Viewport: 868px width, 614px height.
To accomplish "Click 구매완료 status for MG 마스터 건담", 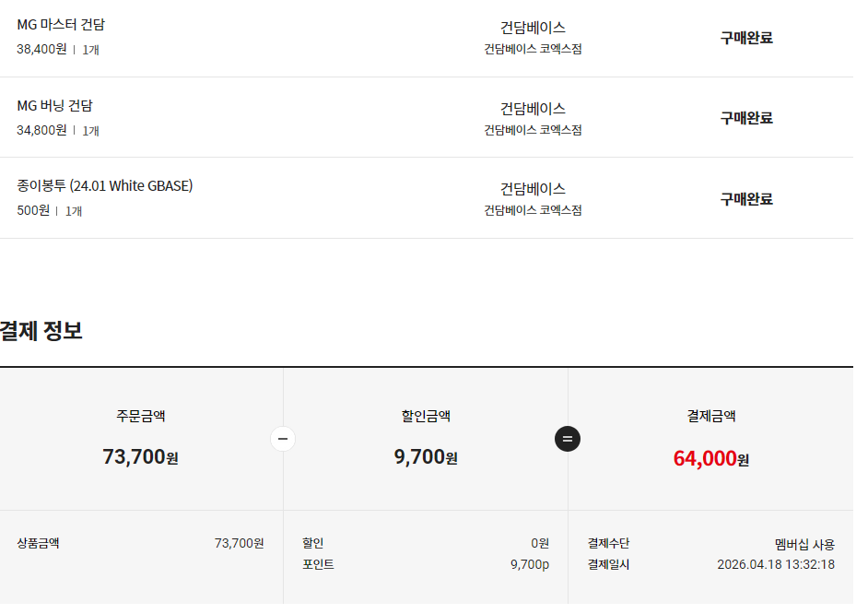I will click(746, 38).
